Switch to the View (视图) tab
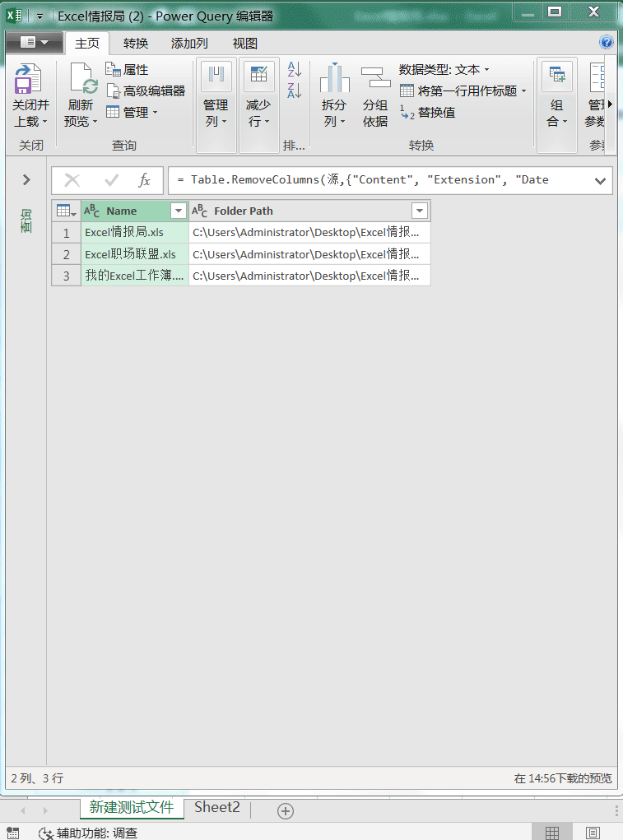The image size is (623, 840). point(244,44)
